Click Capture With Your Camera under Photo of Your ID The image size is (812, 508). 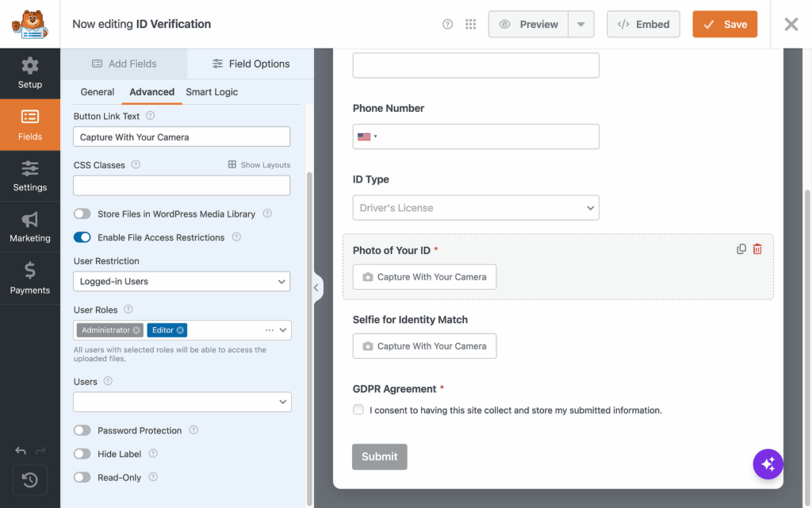click(x=425, y=277)
